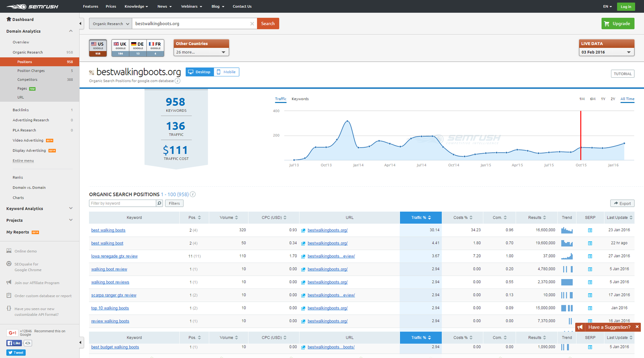Click the Export button

[x=622, y=204]
